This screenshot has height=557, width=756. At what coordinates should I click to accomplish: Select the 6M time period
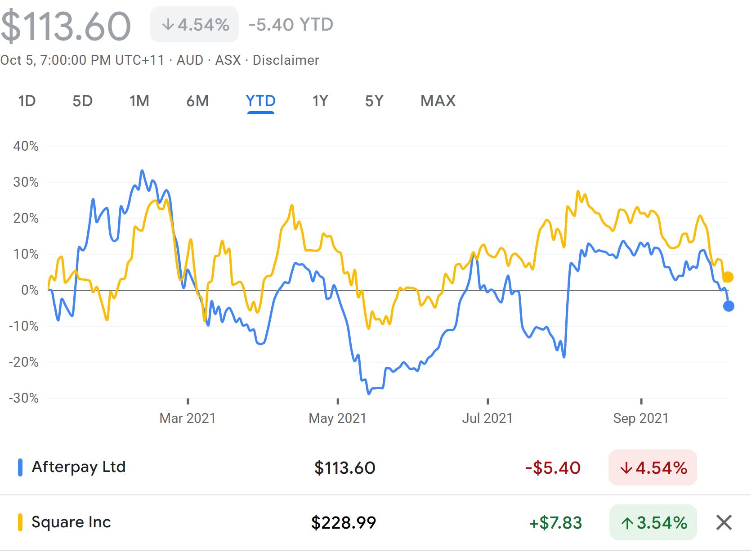click(x=197, y=101)
